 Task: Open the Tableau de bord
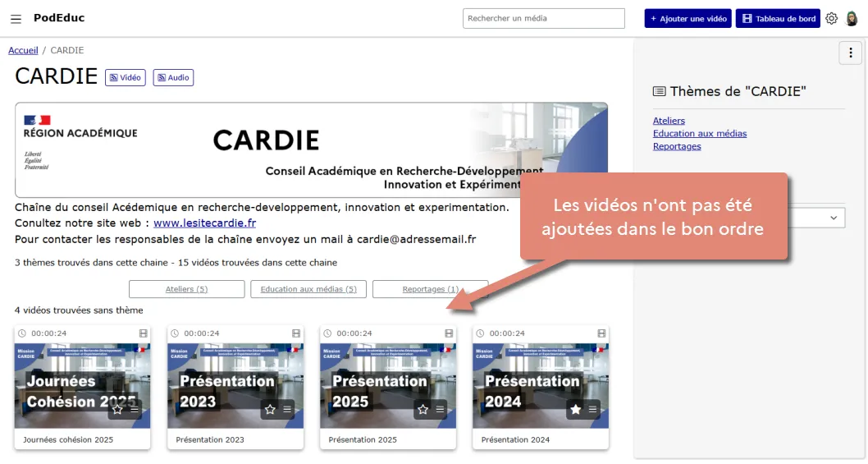(778, 18)
